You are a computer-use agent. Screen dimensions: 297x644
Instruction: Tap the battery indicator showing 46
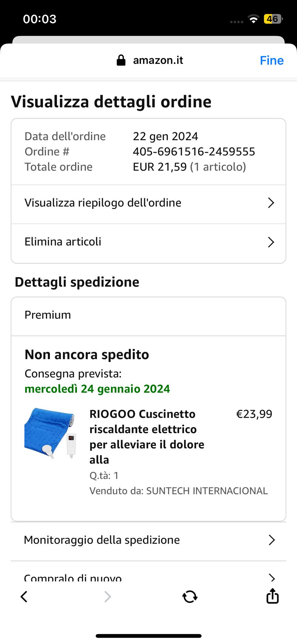pyautogui.click(x=273, y=19)
